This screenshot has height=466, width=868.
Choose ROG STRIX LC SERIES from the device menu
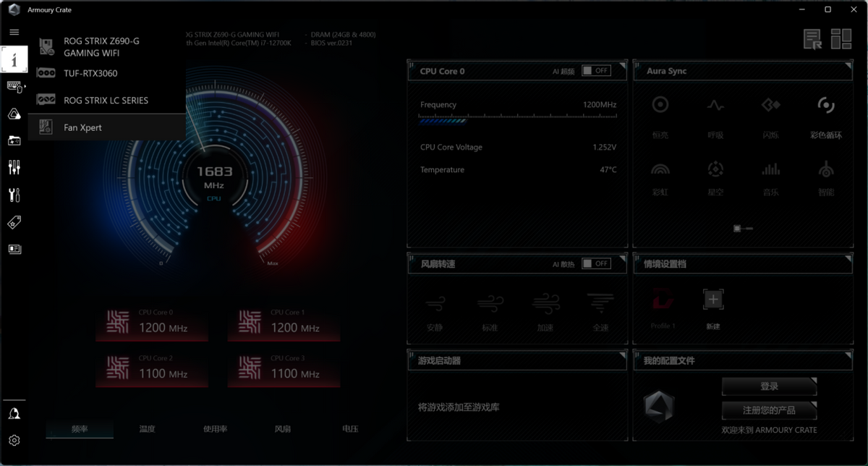click(x=107, y=100)
